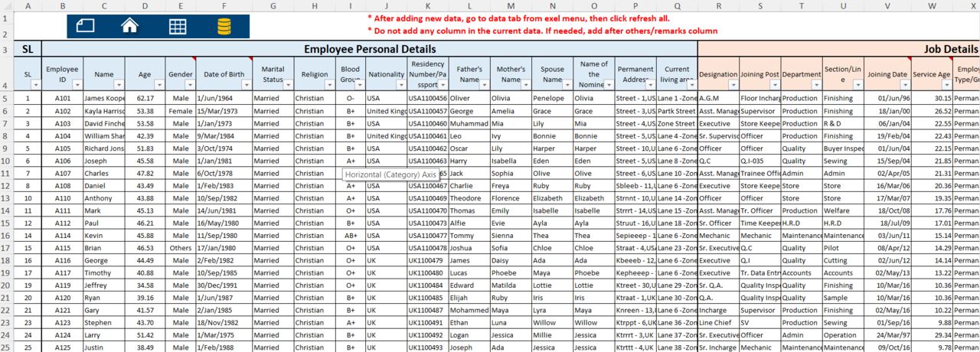Select the red note about refresh all

pos(518,18)
